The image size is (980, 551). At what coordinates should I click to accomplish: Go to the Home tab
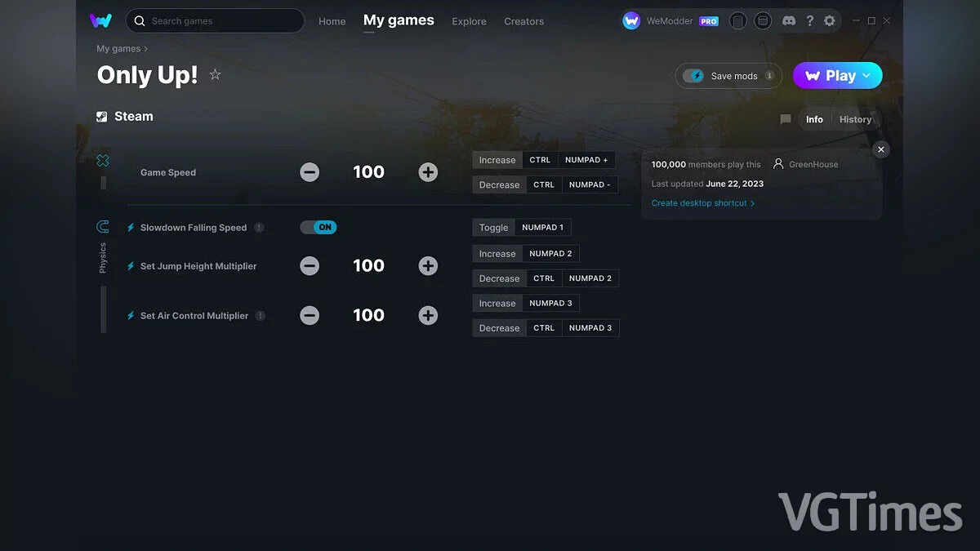tap(332, 21)
